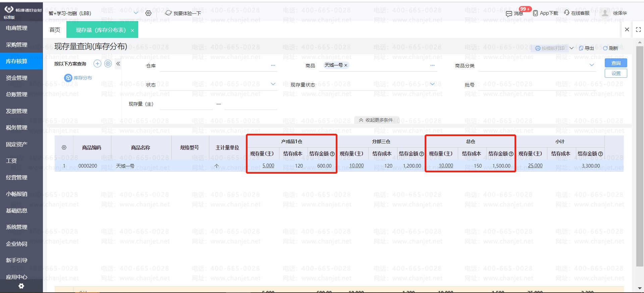Click the 导出 export button
Screen dimensions: 644x293
click(586, 48)
